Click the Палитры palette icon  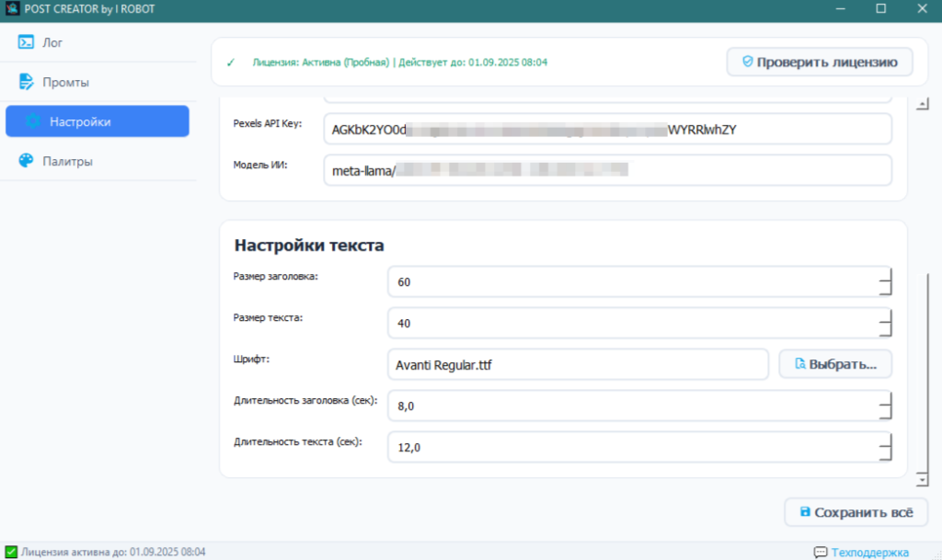point(26,161)
